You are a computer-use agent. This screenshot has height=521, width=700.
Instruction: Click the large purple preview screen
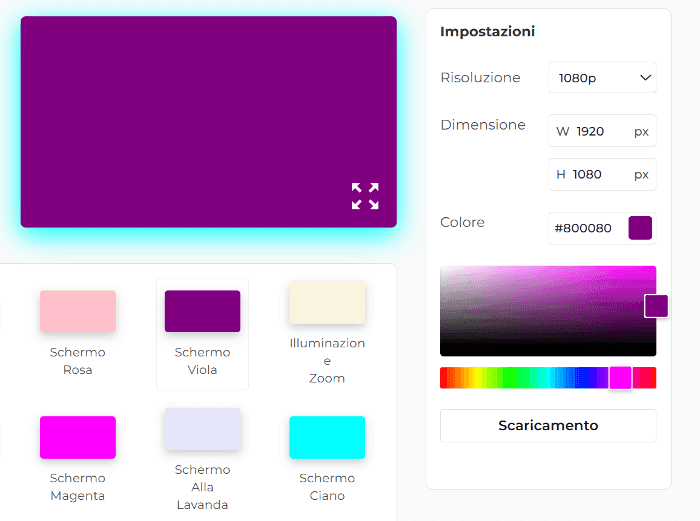(x=208, y=122)
